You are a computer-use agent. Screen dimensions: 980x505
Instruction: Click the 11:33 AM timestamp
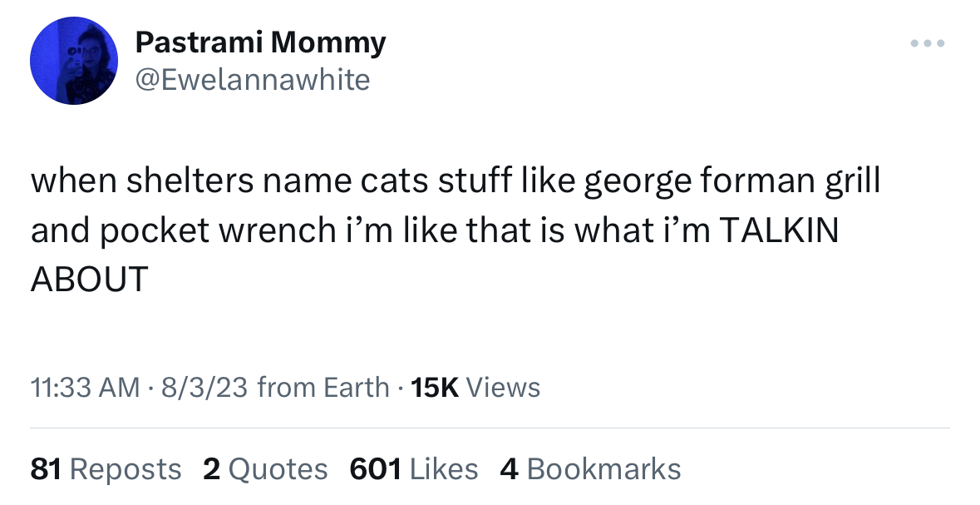coord(85,387)
